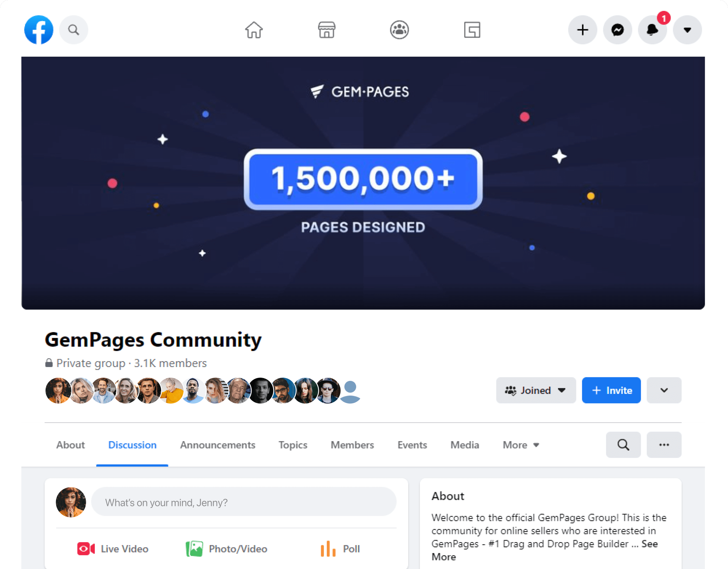Click the green Photo/Video image icon
The height and width of the screenshot is (569, 728).
[194, 548]
